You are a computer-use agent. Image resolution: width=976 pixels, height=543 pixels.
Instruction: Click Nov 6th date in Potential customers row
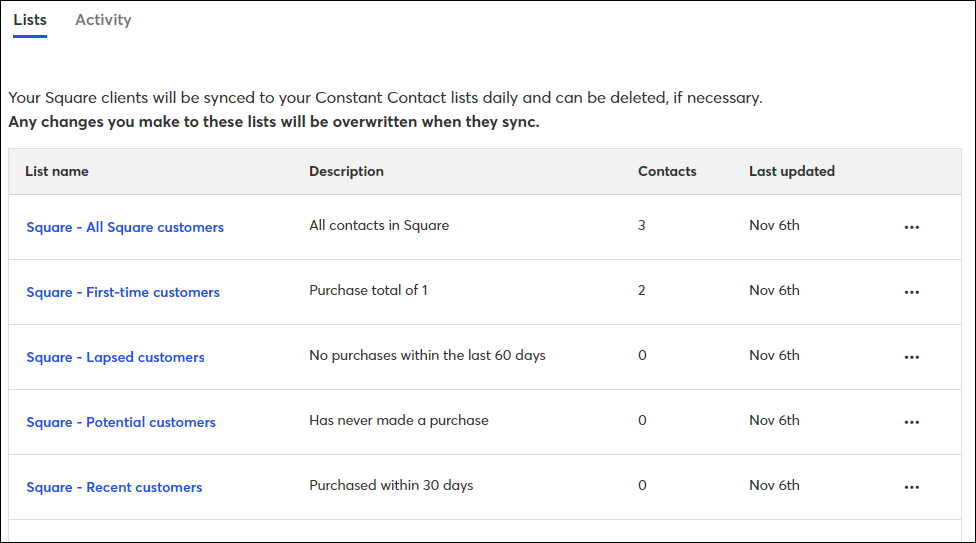pyautogui.click(x=774, y=420)
